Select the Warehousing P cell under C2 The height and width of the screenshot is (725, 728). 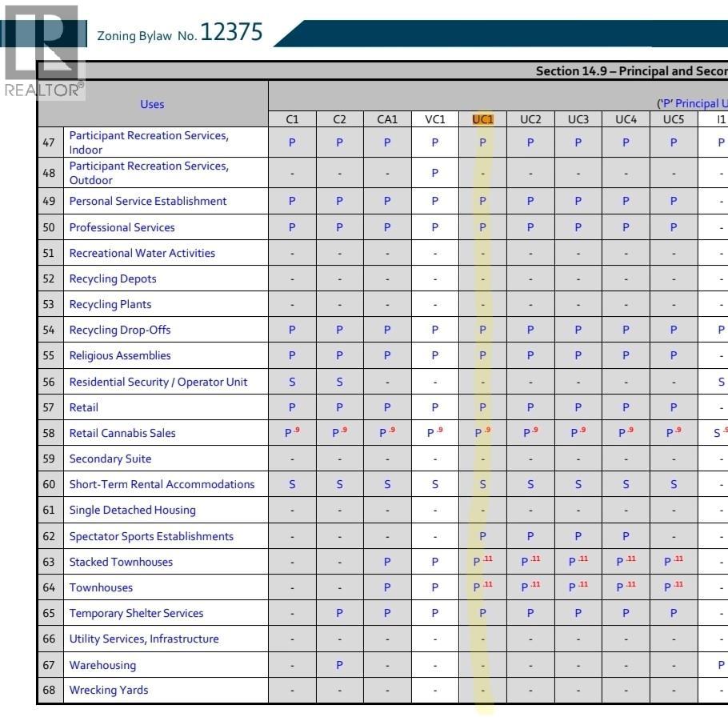pos(339,665)
